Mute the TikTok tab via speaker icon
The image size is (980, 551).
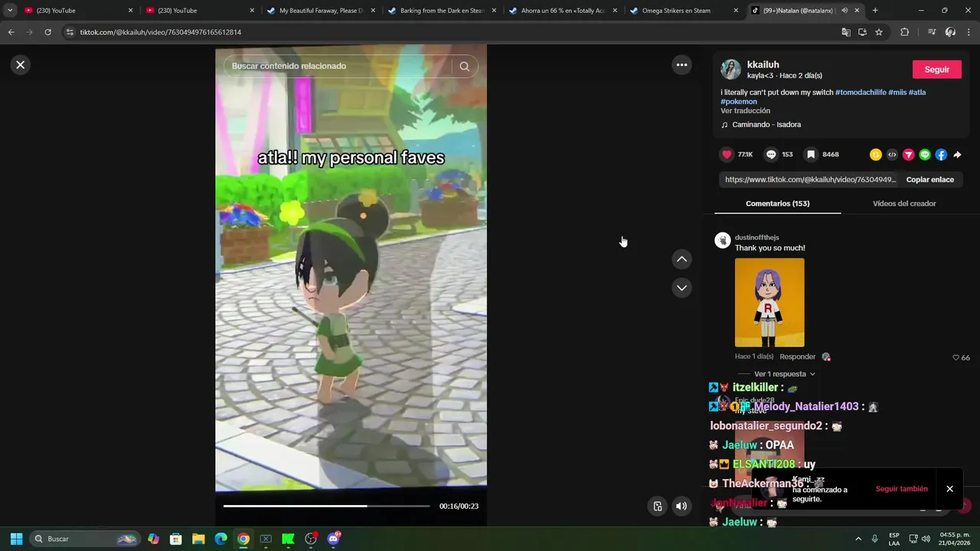[844, 11]
